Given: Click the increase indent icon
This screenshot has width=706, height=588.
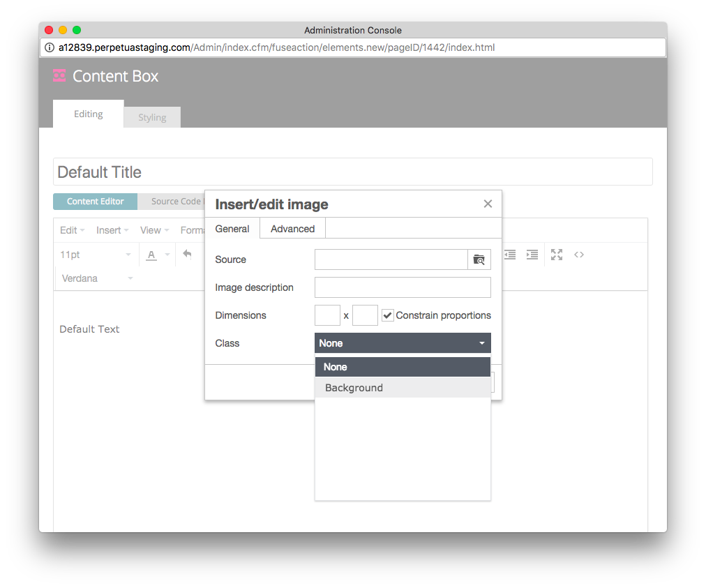Looking at the screenshot, I should (x=532, y=255).
